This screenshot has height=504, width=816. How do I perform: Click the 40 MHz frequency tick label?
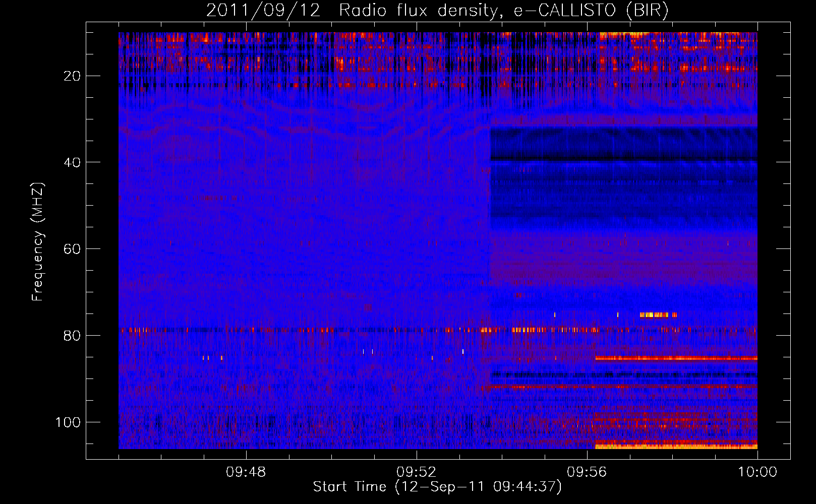pos(72,162)
